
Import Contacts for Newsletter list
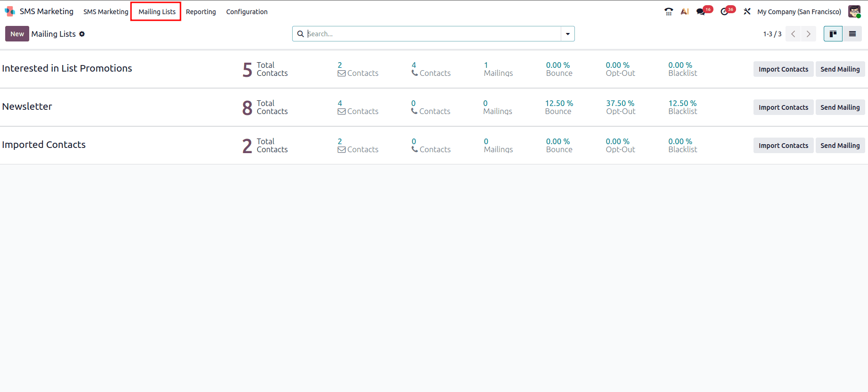pyautogui.click(x=783, y=107)
